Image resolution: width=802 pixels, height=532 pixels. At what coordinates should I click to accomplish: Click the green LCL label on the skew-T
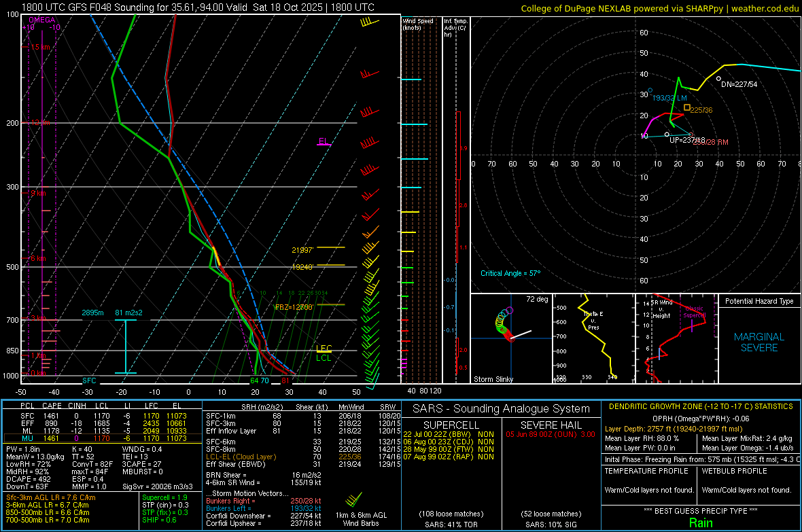click(x=324, y=358)
